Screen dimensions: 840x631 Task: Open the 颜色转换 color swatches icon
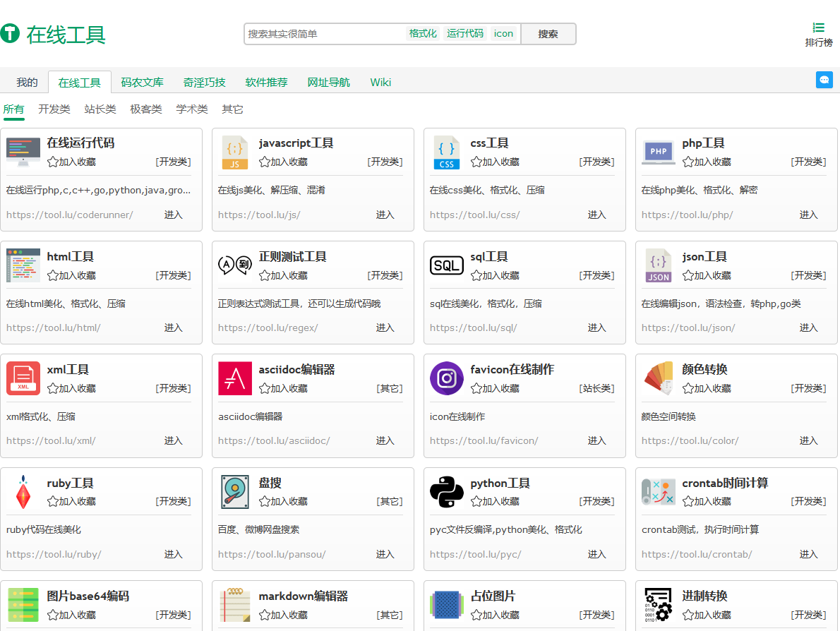coord(659,378)
